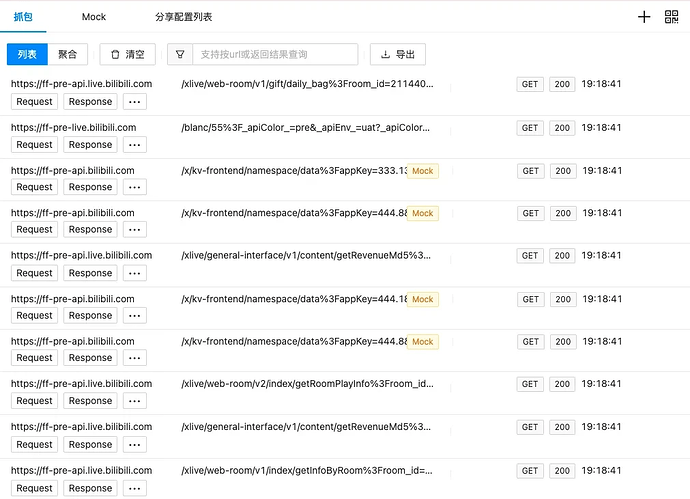
Task: Switch to the Mock tab
Action: pos(94,17)
